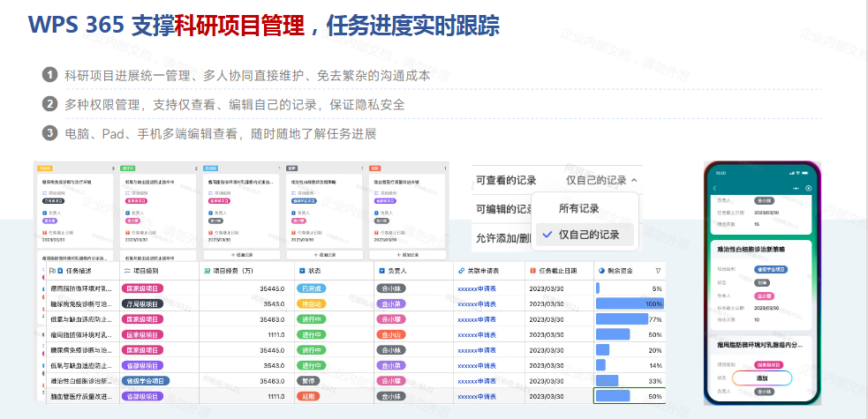Click the add-record button under the 延期 column
This screenshot has width=868, height=419.
point(406,255)
